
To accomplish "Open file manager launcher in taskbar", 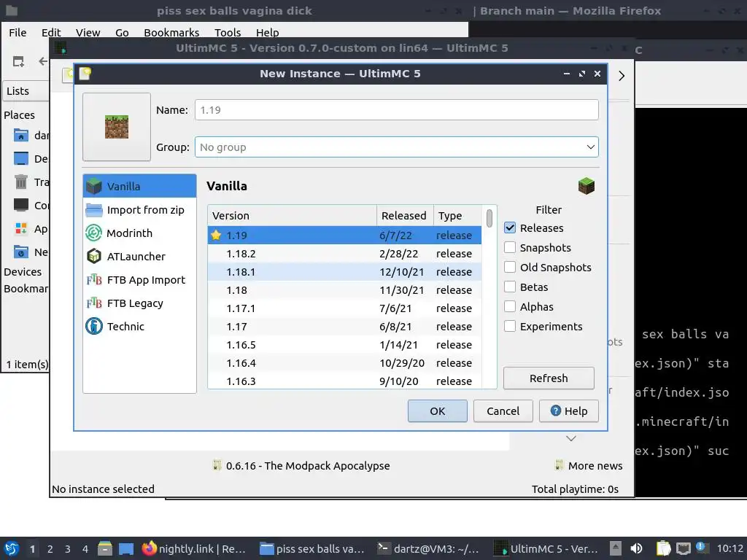I will pyautogui.click(x=105, y=548).
